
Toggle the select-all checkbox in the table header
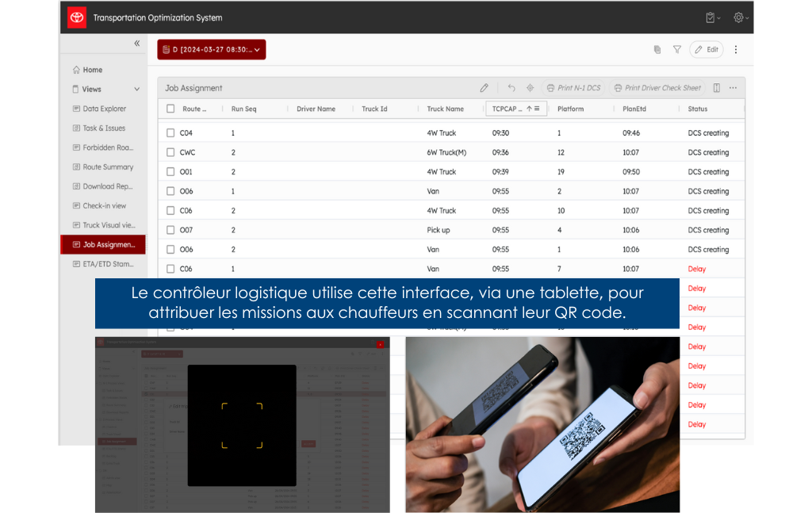point(170,109)
